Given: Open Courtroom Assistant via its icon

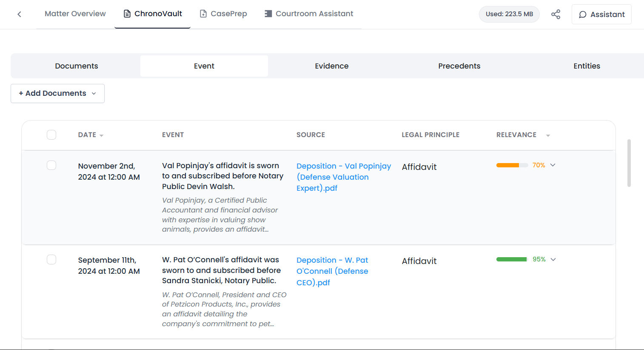Looking at the screenshot, I should (268, 13).
